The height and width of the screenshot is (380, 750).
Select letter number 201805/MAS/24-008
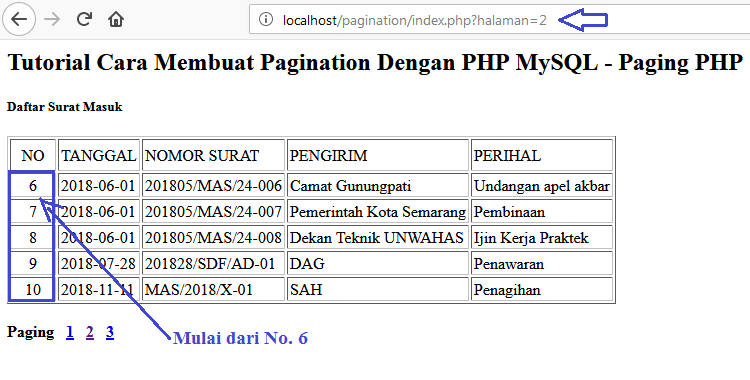point(213,237)
